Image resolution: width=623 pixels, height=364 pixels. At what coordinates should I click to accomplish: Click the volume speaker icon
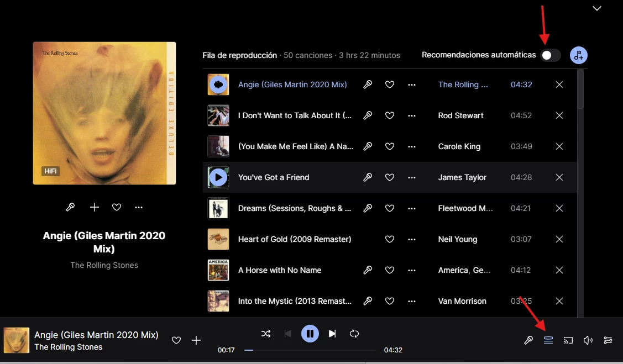(588, 340)
